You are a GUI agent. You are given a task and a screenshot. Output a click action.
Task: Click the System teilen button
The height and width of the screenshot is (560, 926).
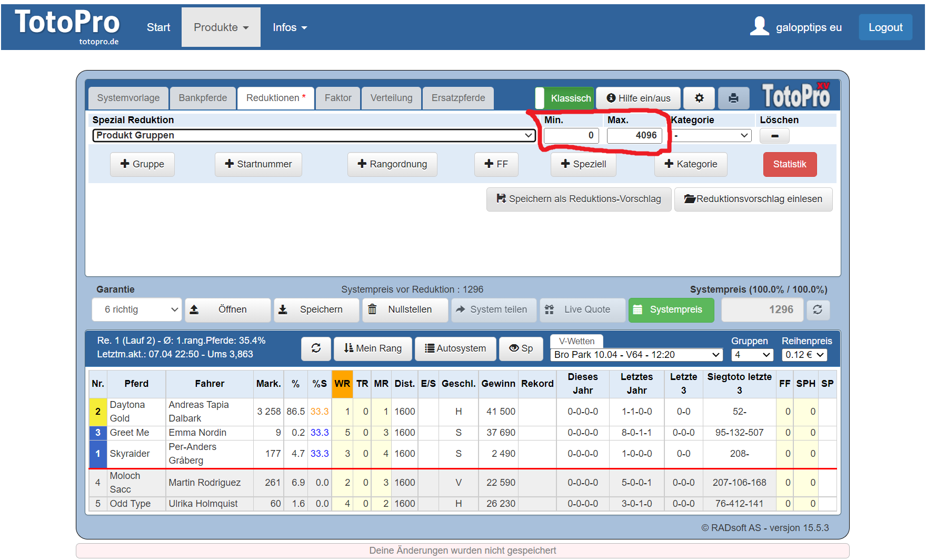click(x=494, y=309)
